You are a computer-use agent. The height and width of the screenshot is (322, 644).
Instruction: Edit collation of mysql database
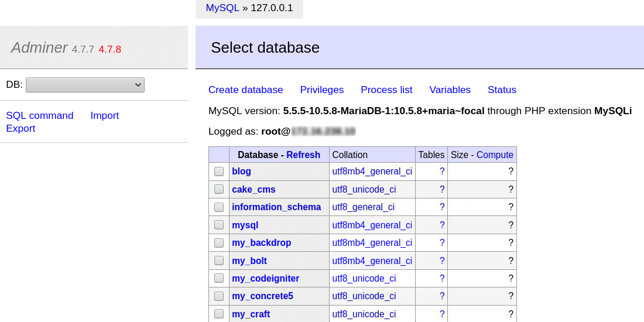point(372,225)
